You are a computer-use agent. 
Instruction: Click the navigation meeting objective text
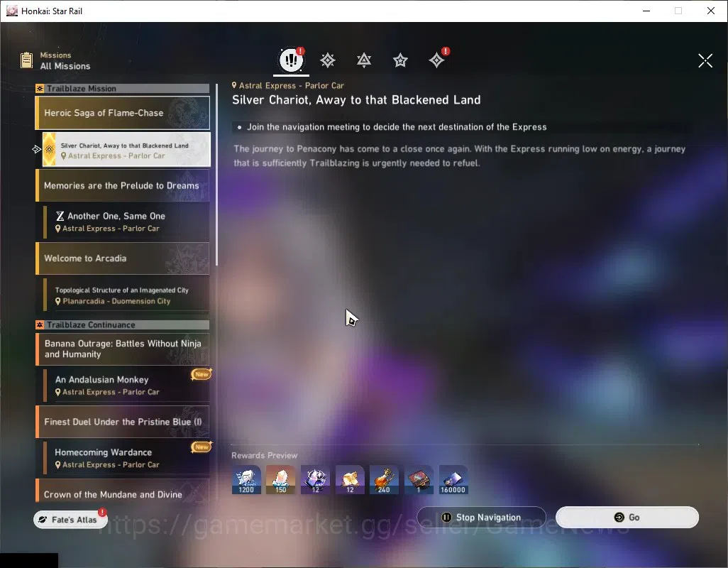pos(397,127)
